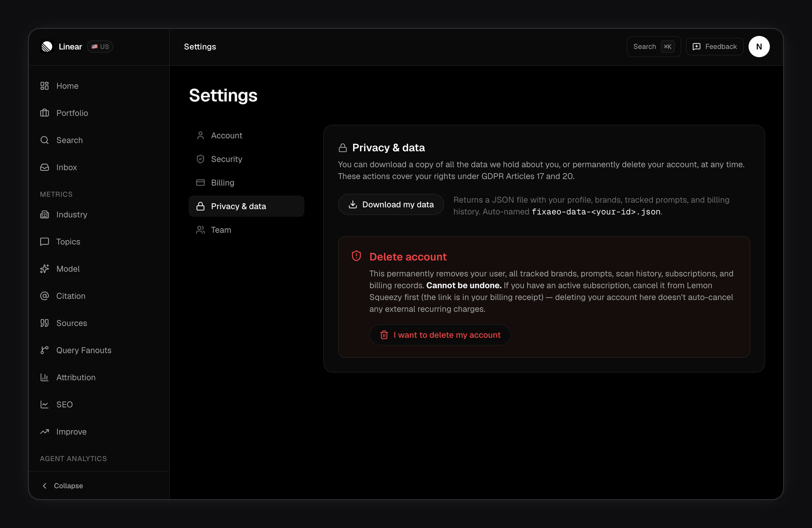This screenshot has height=528, width=812.
Task: Open Inbox from the sidebar
Action: pyautogui.click(x=99, y=167)
